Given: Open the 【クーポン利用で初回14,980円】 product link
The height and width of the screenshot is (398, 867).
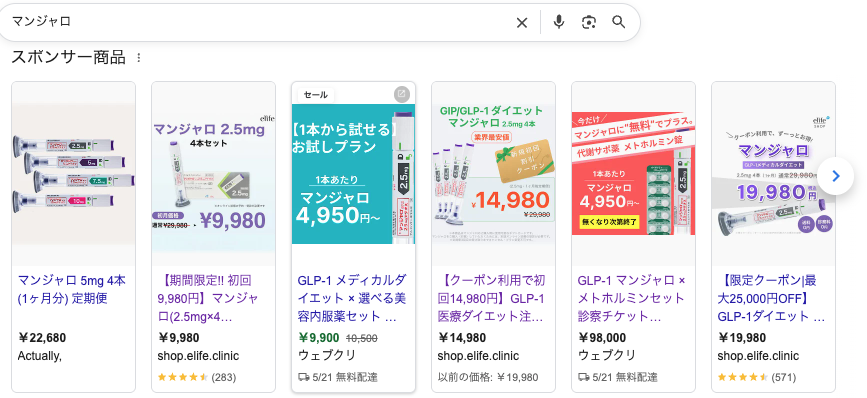Looking at the screenshot, I should coord(492,298).
